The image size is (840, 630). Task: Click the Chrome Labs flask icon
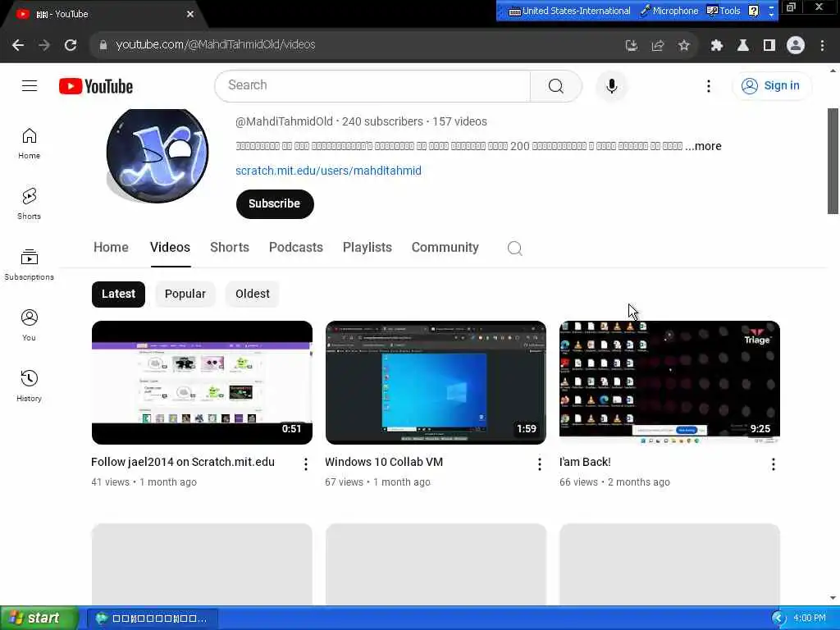(x=742, y=46)
